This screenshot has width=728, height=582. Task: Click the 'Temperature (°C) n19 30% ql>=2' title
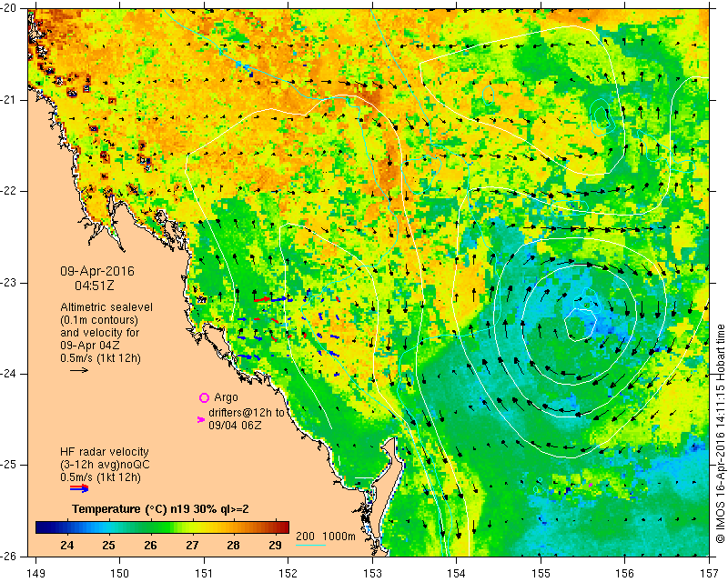tap(160, 509)
